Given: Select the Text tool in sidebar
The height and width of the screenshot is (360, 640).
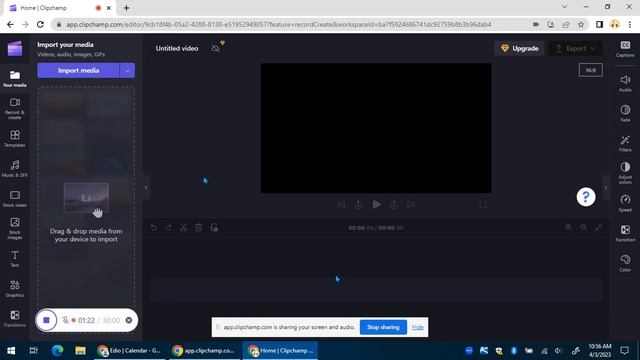Looking at the screenshot, I should tap(15, 259).
